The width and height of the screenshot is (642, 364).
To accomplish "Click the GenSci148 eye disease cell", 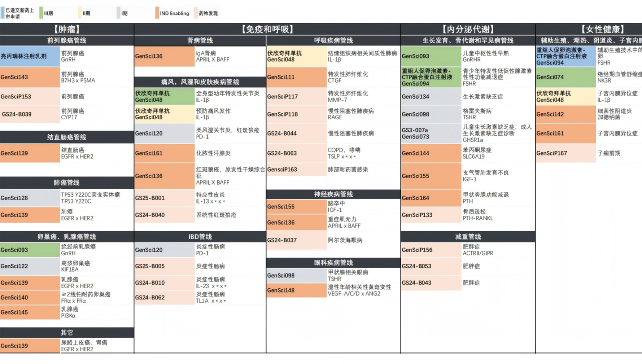I will (296, 290).
